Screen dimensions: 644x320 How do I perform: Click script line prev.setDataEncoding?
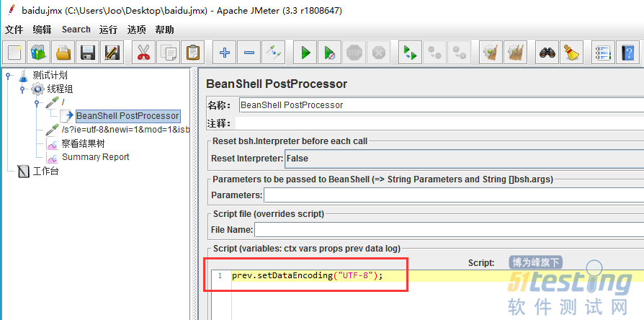307,275
